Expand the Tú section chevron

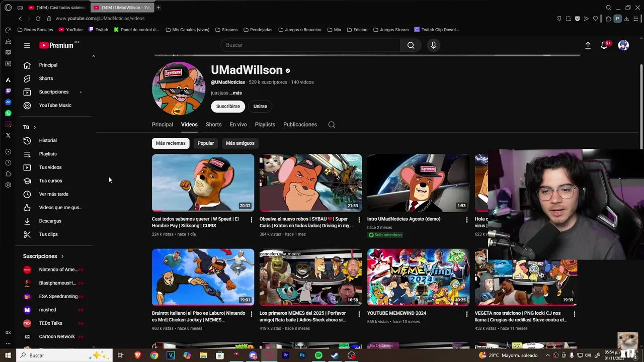coord(34,127)
